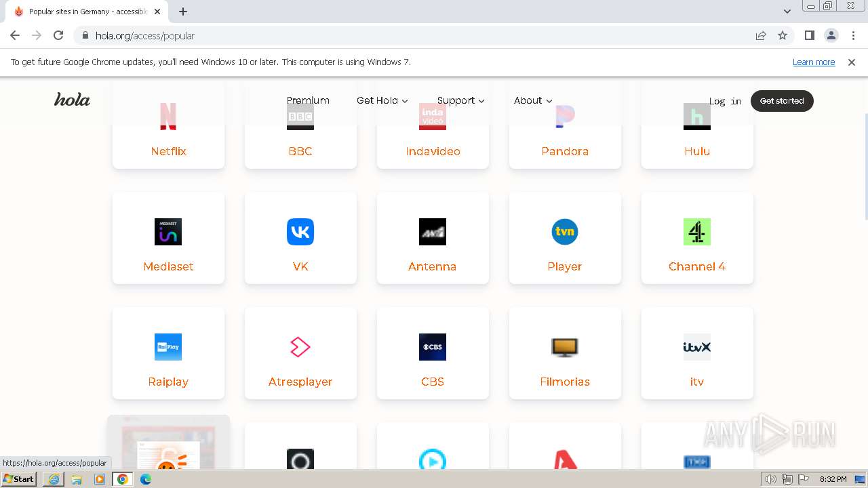This screenshot has height=488, width=868.
Task: Expand the Get Hola menu
Action: 382,100
